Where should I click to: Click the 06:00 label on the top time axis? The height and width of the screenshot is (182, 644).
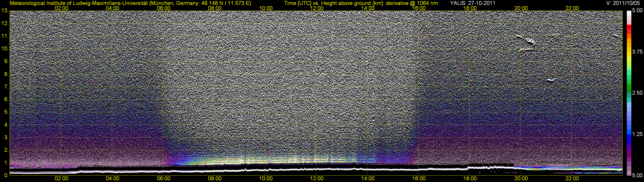pos(164,8)
